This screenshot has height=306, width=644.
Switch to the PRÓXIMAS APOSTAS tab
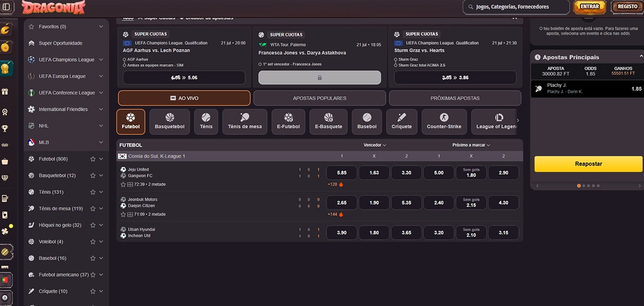(x=455, y=98)
